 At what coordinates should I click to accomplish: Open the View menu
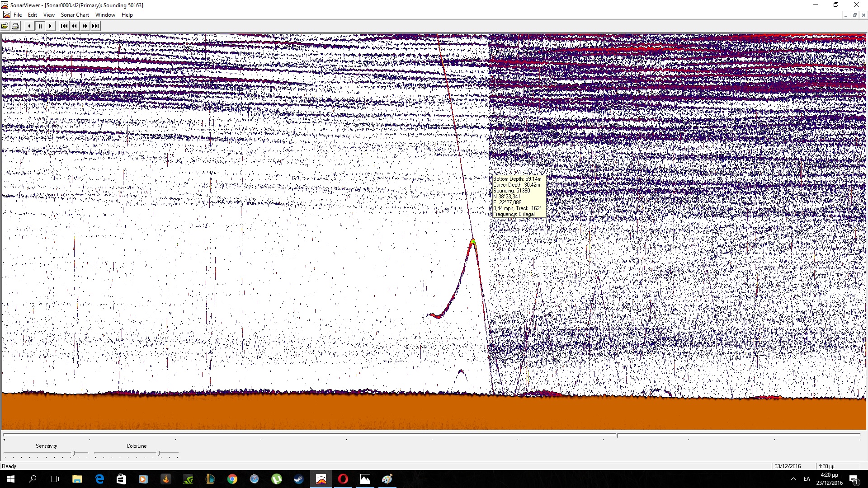coord(49,15)
